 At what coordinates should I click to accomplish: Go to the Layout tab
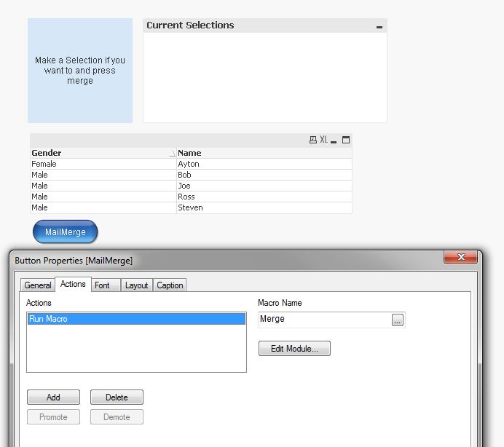137,285
